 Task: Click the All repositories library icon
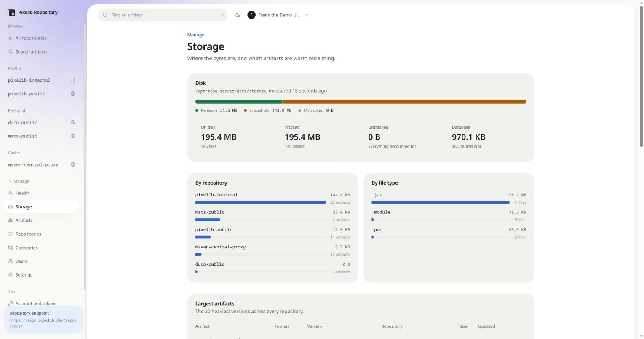pos(11,38)
